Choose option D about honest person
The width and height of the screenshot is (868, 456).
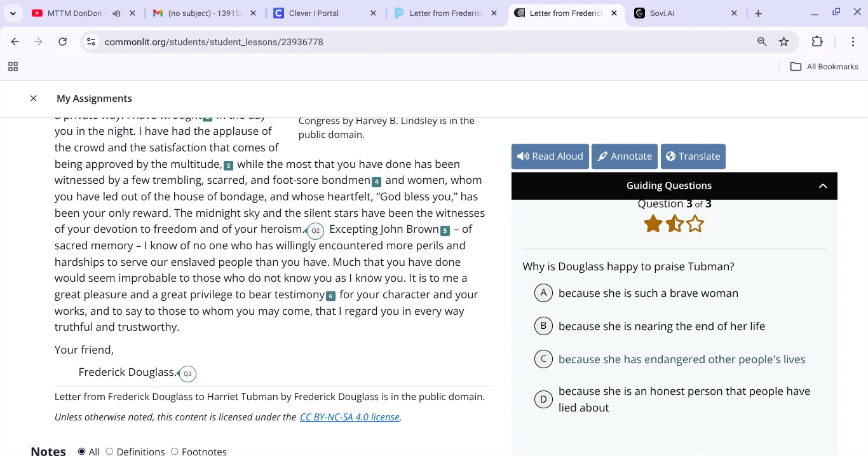tap(543, 399)
